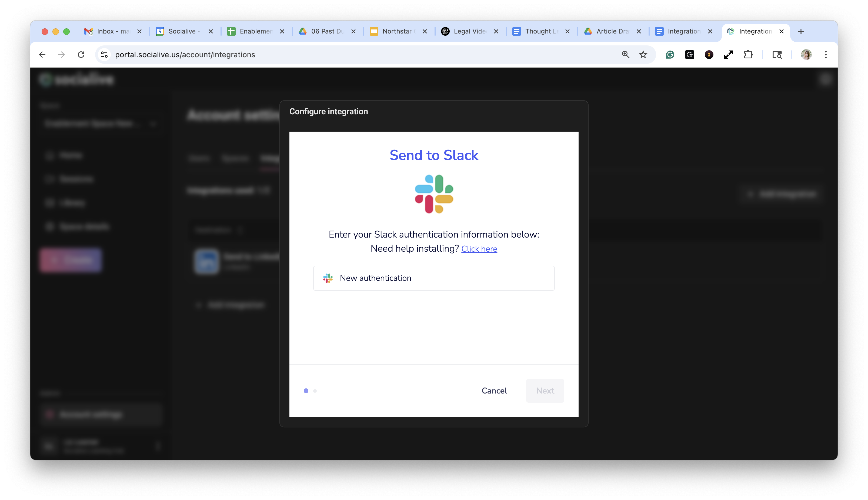
Task: Click the second step indicator dot
Action: pos(315,391)
